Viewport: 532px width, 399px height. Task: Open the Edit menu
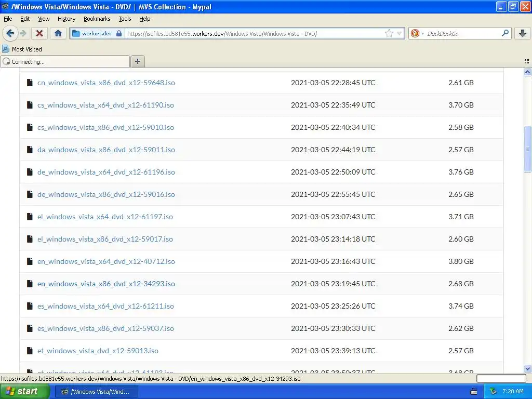(x=25, y=19)
